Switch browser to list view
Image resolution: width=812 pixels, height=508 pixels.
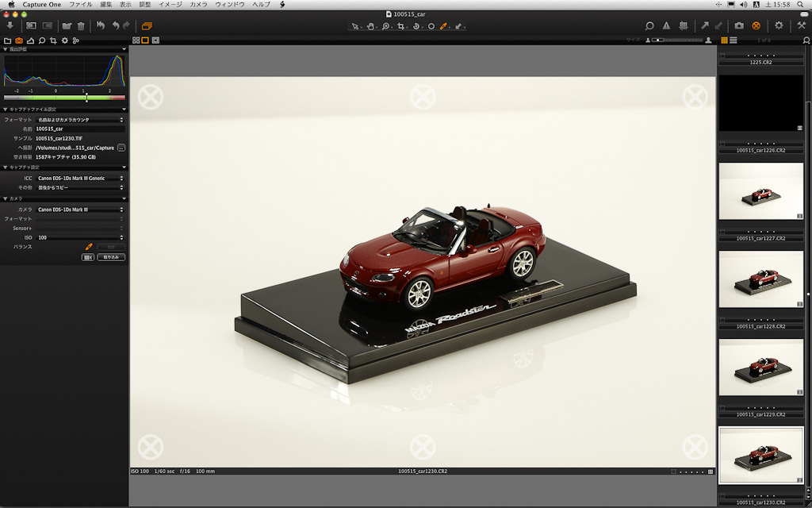tap(733, 40)
